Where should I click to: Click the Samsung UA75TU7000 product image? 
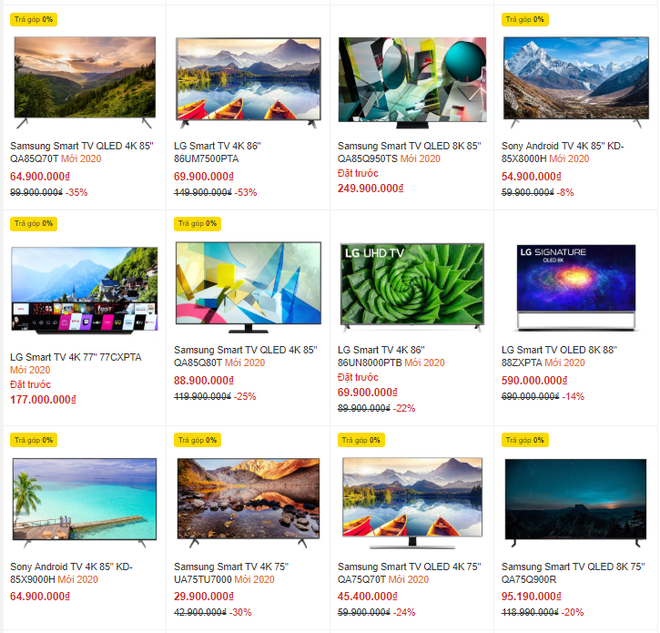248,503
